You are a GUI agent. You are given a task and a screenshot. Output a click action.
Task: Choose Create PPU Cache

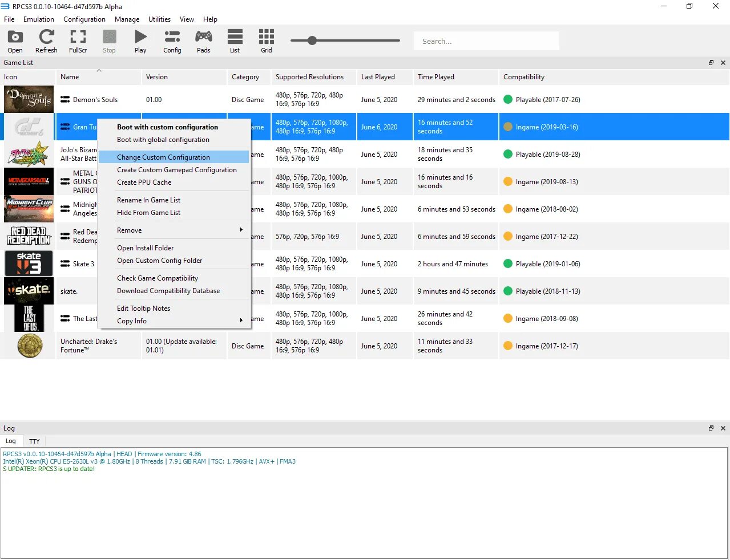[x=174, y=182]
